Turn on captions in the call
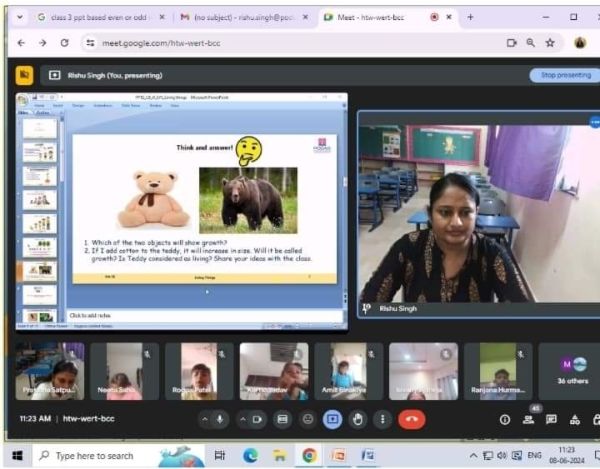The image size is (600, 469). [x=283, y=419]
